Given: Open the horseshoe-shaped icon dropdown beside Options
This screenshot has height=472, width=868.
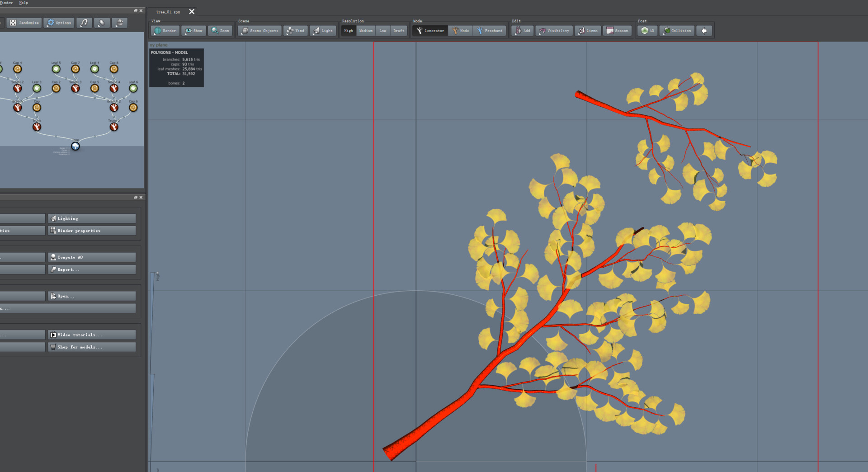Looking at the screenshot, I should [84, 23].
